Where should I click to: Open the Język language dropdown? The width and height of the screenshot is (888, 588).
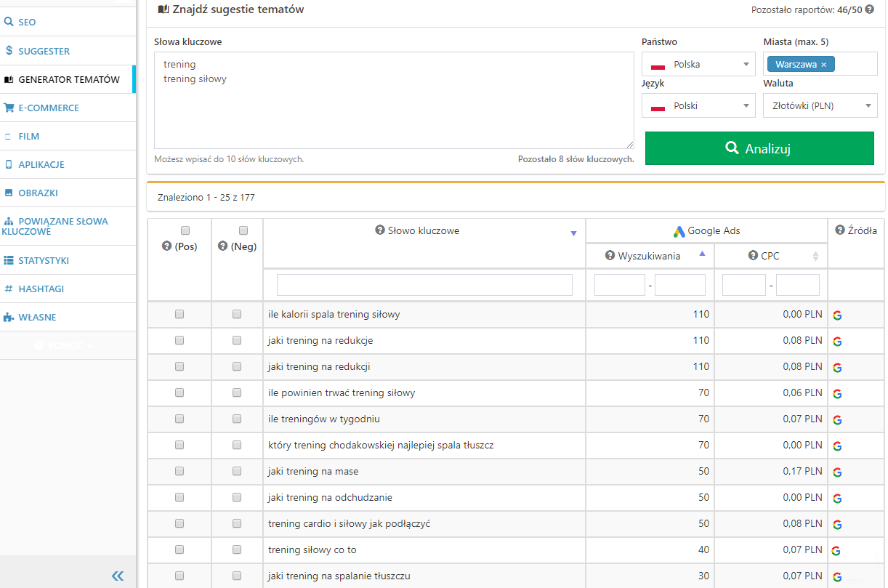(698, 105)
